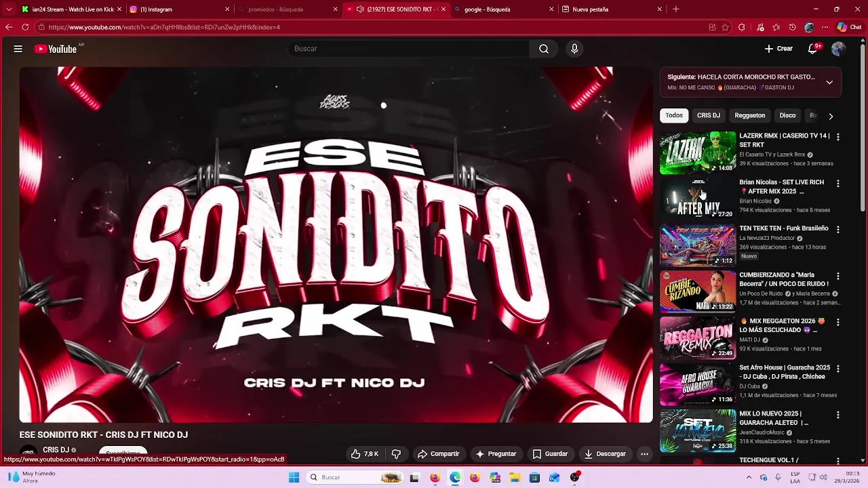Show hidden system tray icons
The height and width of the screenshot is (488, 868).
tap(749, 477)
